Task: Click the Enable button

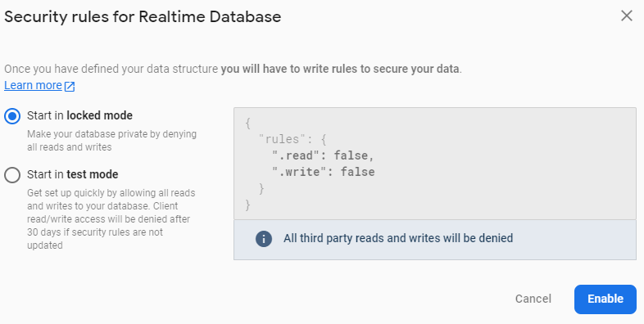Action: [x=605, y=299]
